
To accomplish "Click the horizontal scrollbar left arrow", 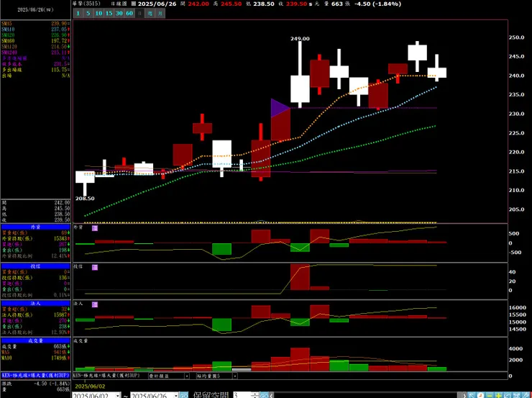I will pos(272,395).
